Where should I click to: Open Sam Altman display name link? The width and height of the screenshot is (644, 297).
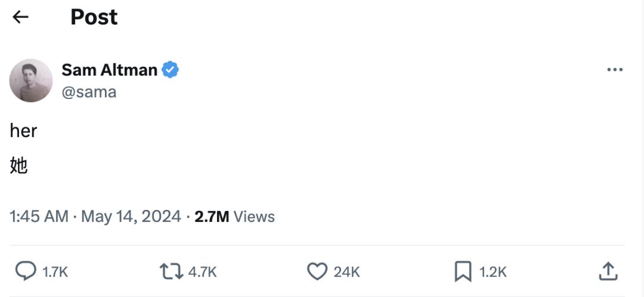click(x=109, y=70)
